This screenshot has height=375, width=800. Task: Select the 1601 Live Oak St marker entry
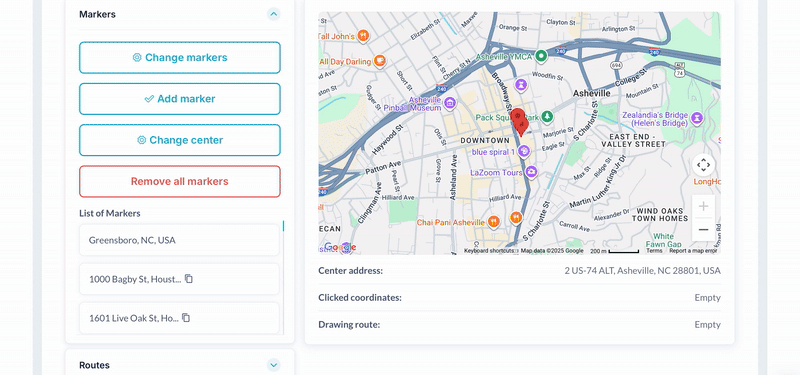(x=179, y=318)
